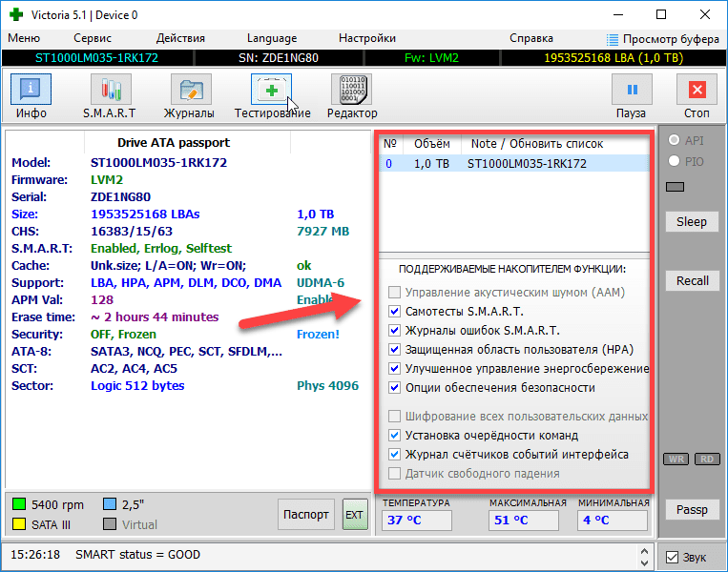The height and width of the screenshot is (572, 728).
Task: Select the API radio button
Action: point(675,139)
